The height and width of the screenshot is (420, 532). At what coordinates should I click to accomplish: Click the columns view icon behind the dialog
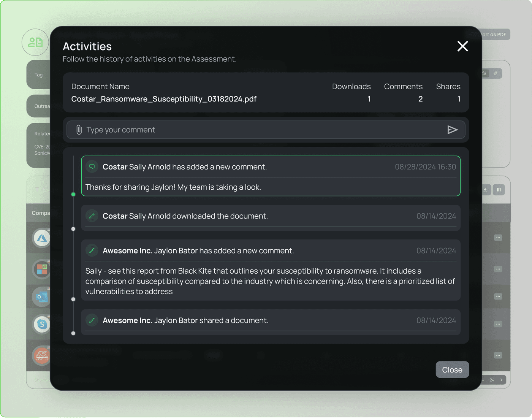(499, 190)
